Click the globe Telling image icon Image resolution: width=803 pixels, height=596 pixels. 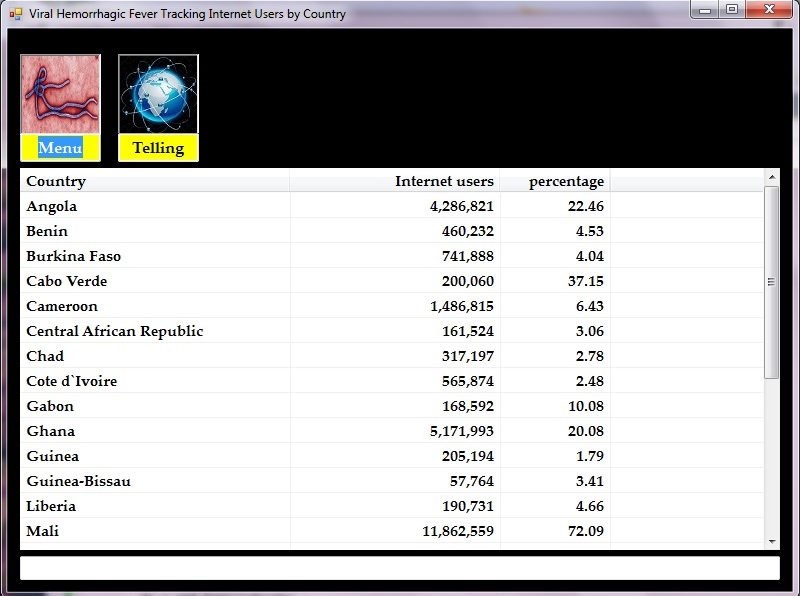[x=158, y=95]
